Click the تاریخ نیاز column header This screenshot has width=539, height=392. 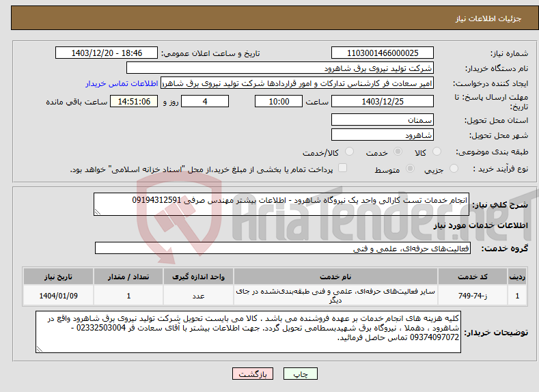(59, 277)
